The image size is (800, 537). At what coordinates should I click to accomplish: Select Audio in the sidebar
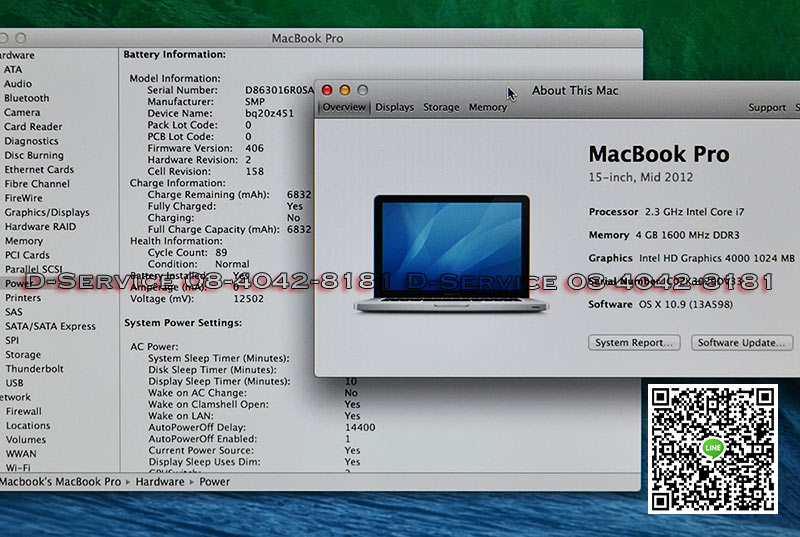click(x=18, y=84)
